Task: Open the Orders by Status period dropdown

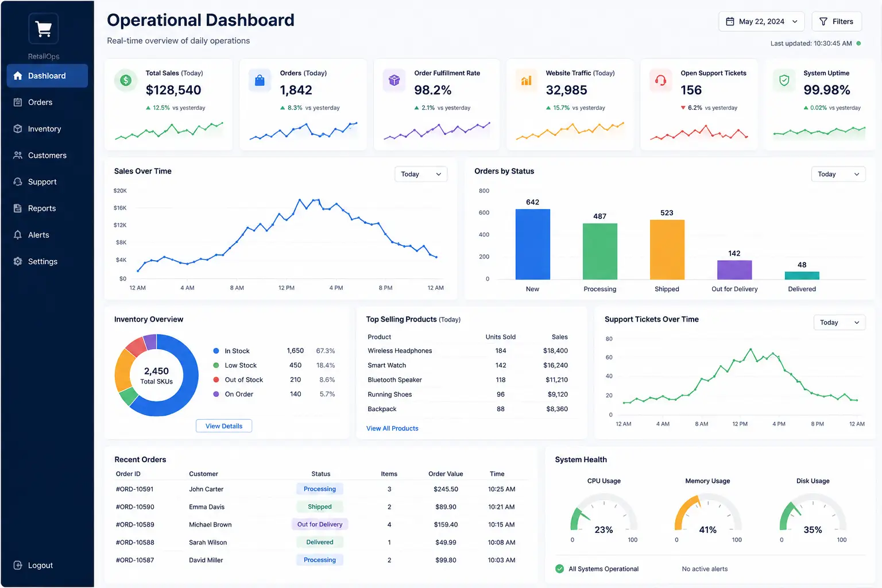Action: tap(838, 174)
